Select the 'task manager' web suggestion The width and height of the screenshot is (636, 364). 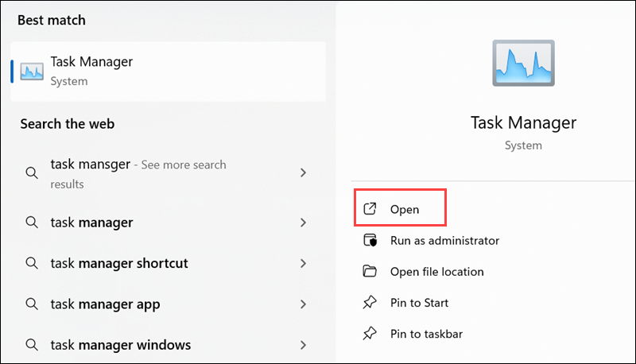(169, 223)
